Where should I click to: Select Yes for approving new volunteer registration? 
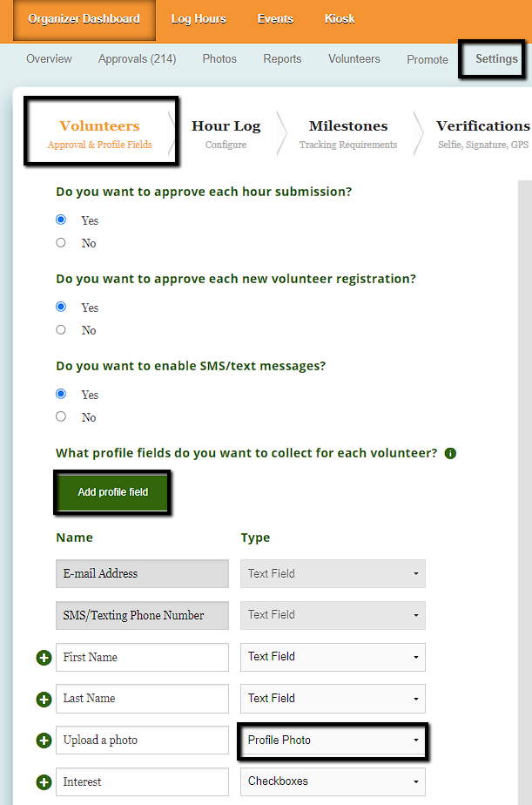[61, 307]
